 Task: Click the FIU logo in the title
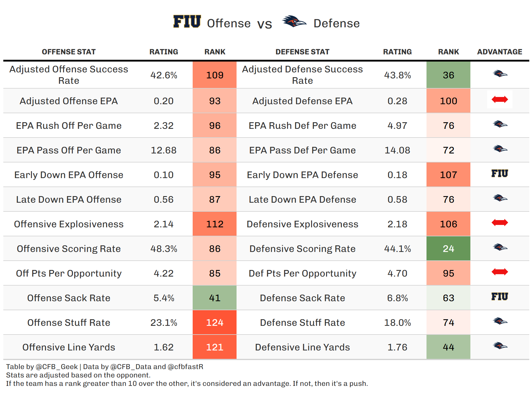[x=187, y=22]
